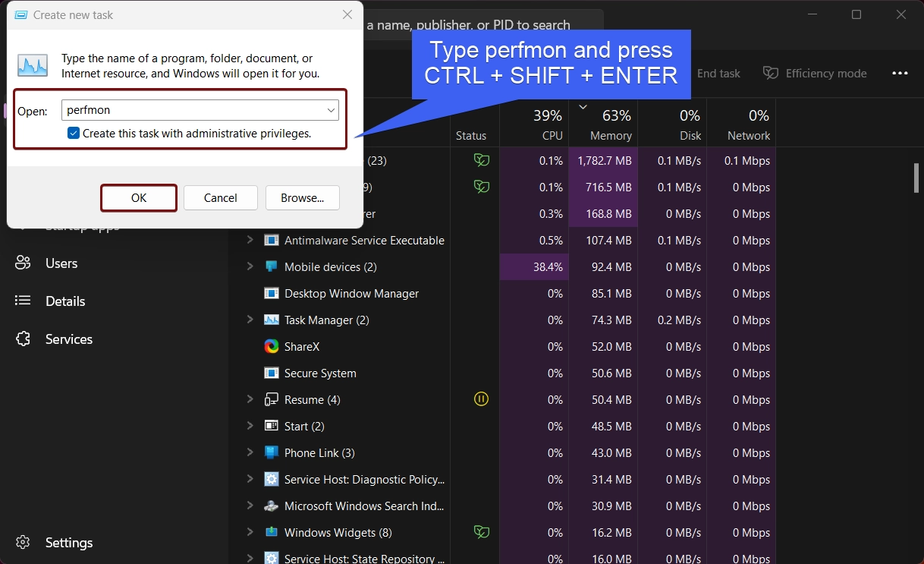
Task: Expand the Resume (4) group
Action: 250,399
